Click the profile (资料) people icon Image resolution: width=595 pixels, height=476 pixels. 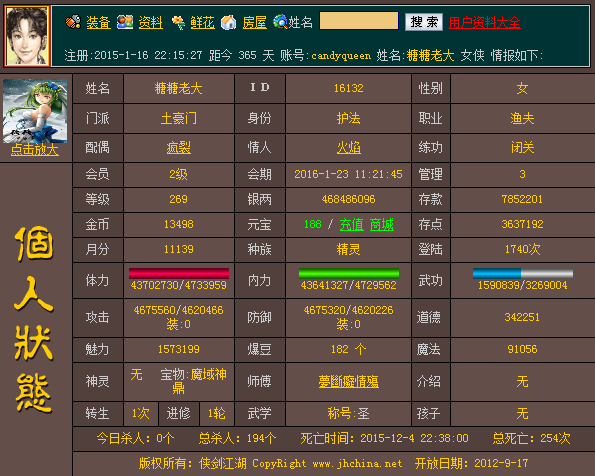coord(125,22)
